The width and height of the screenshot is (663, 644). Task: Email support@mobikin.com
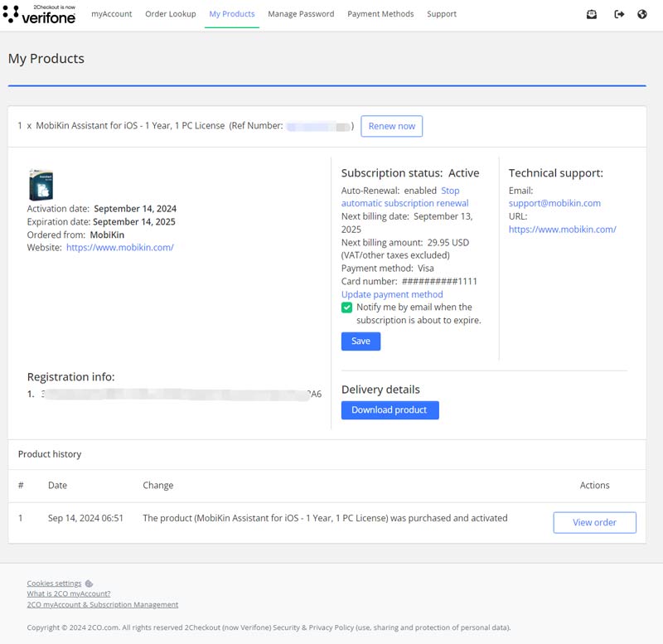(554, 203)
